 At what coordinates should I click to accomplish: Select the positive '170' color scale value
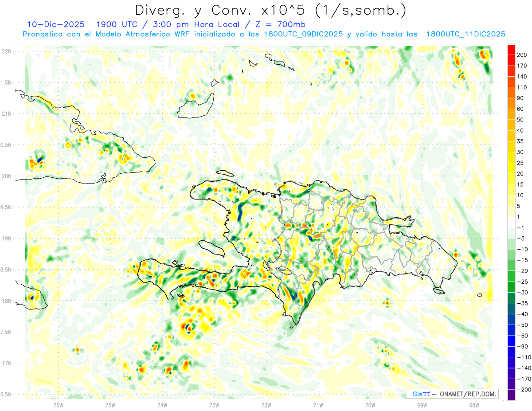click(x=522, y=66)
